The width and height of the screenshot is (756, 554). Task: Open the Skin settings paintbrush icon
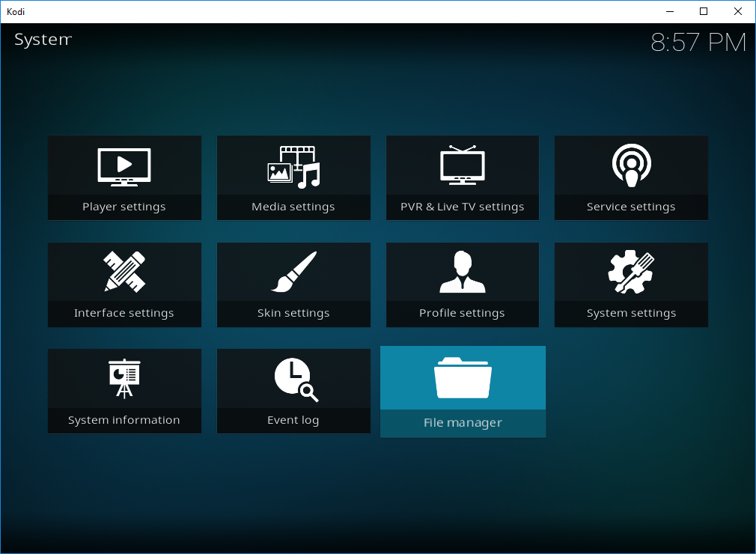(x=293, y=272)
